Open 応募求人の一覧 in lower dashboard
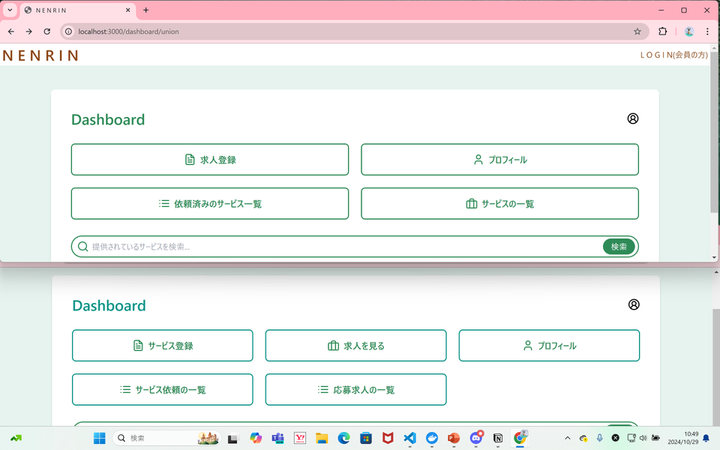 point(356,389)
